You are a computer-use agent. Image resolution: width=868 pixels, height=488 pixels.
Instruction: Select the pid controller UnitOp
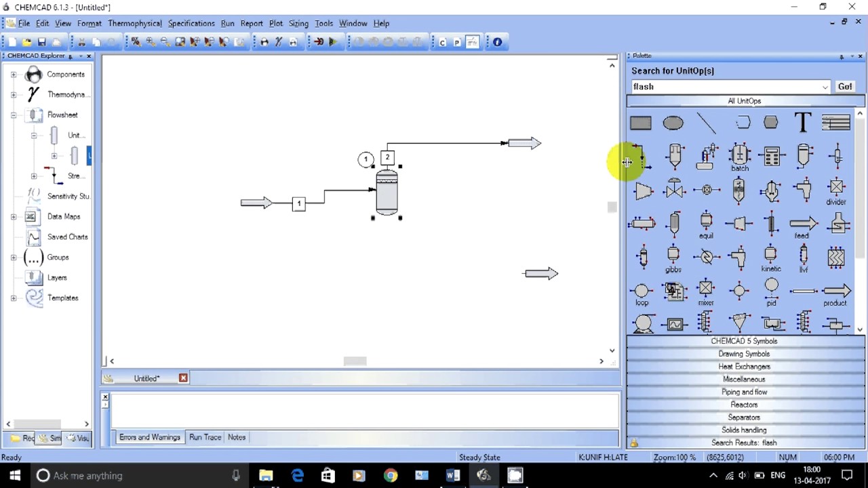[x=771, y=293]
